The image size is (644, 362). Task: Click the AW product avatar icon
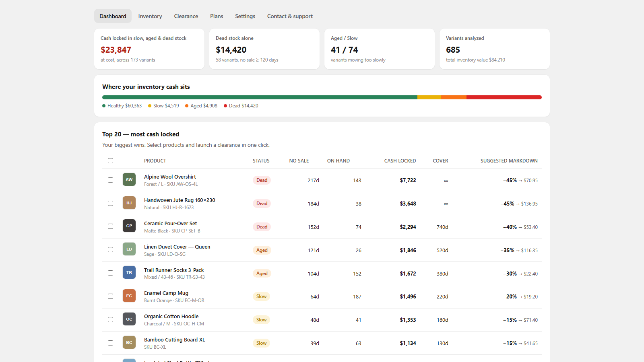click(x=129, y=180)
